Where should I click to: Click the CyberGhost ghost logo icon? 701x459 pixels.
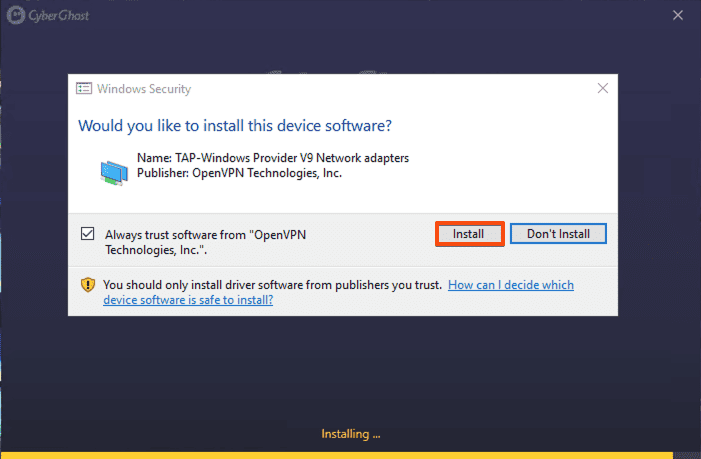click(x=14, y=14)
